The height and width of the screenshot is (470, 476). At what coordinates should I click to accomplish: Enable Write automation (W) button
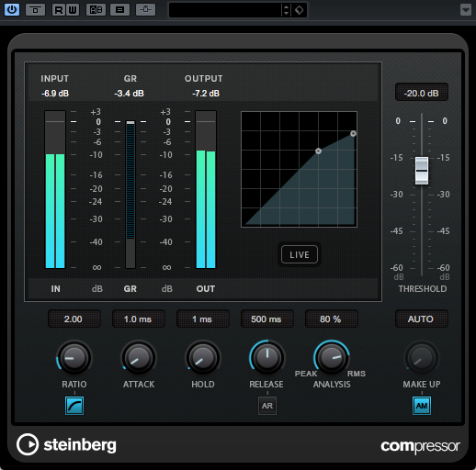coord(73,10)
